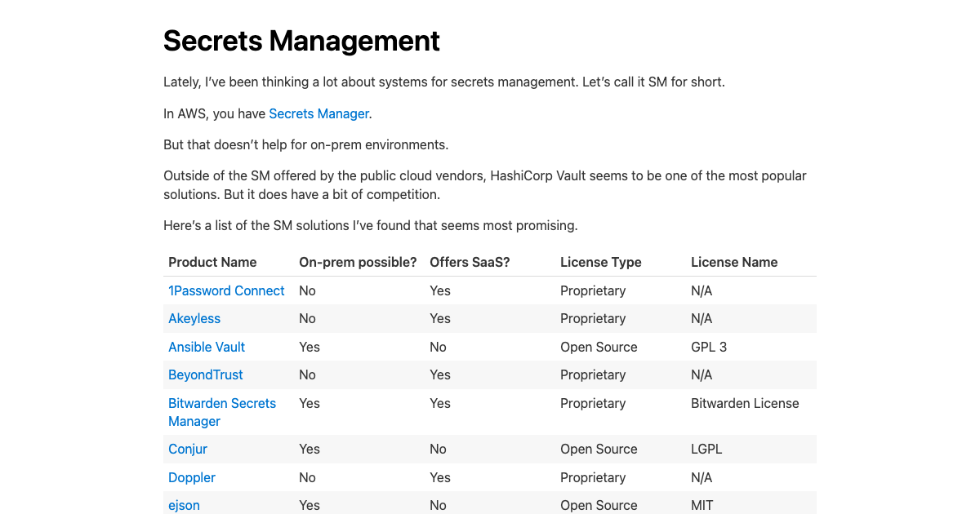
Task: Visit the BeyondTrust link
Action: (x=206, y=374)
